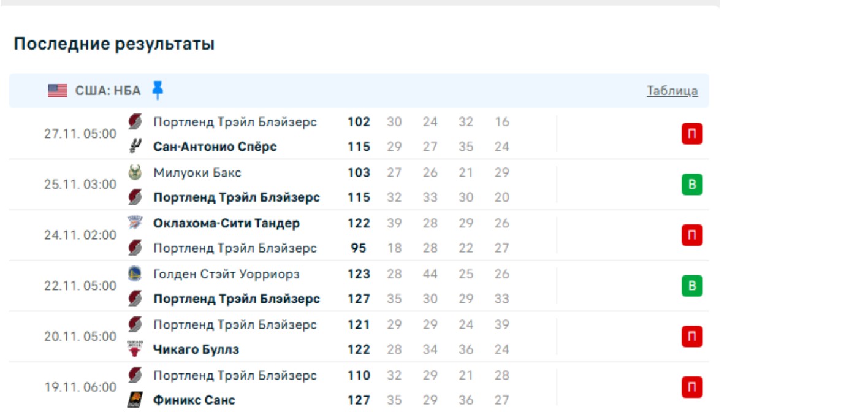Click the Последние результаты heading
Screen dimensions: 868x412
click(114, 44)
